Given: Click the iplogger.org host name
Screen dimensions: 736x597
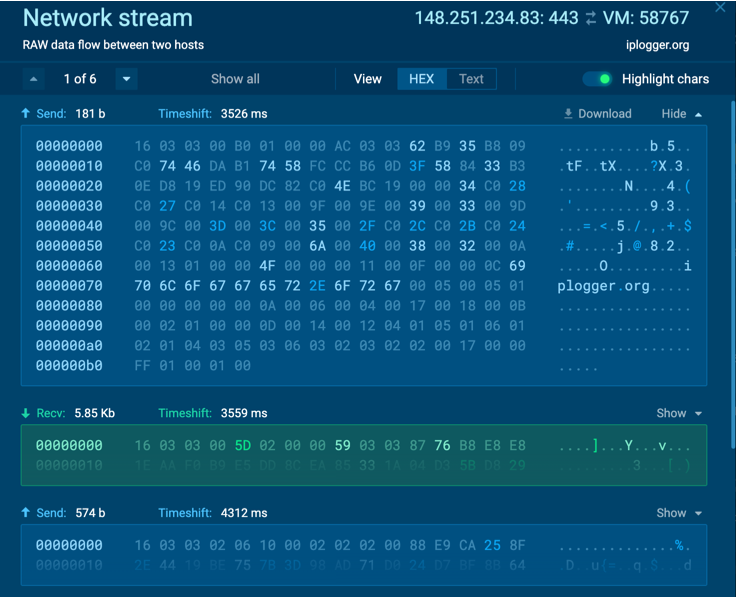Looking at the screenshot, I should click(x=657, y=45).
